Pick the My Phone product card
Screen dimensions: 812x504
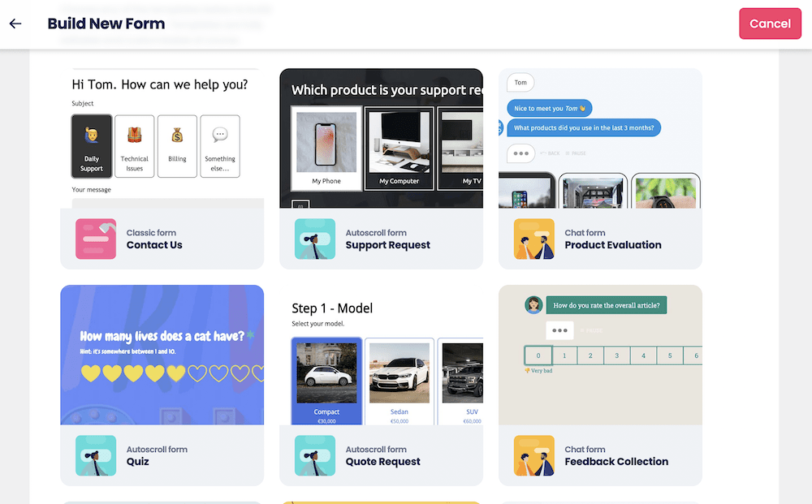pyautogui.click(x=326, y=149)
